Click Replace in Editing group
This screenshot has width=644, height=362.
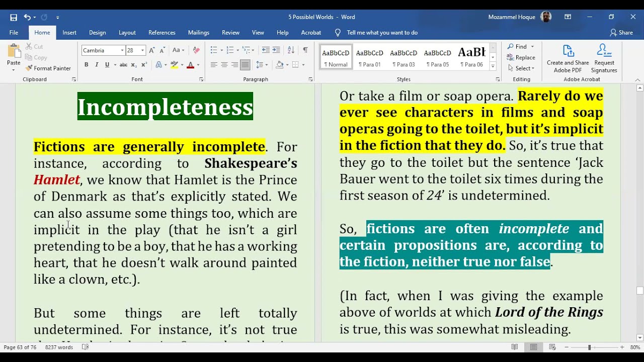(x=521, y=57)
